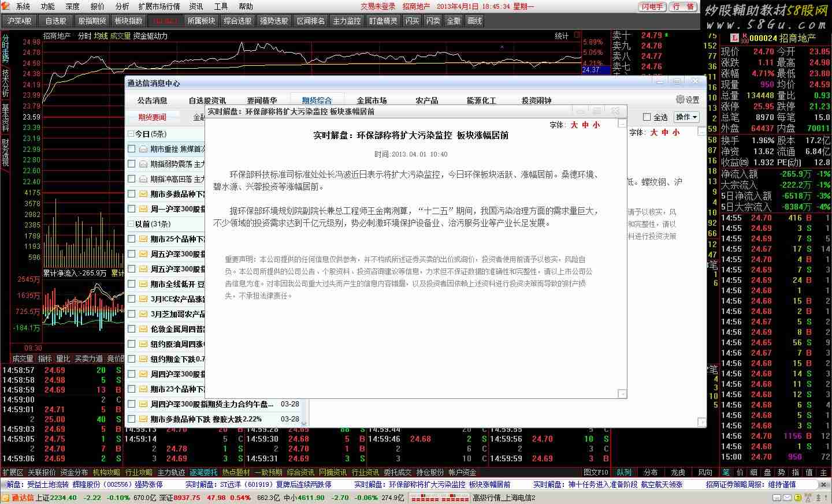Open the 队列 bottom tab
This screenshot has height=504, width=832.
(x=624, y=472)
